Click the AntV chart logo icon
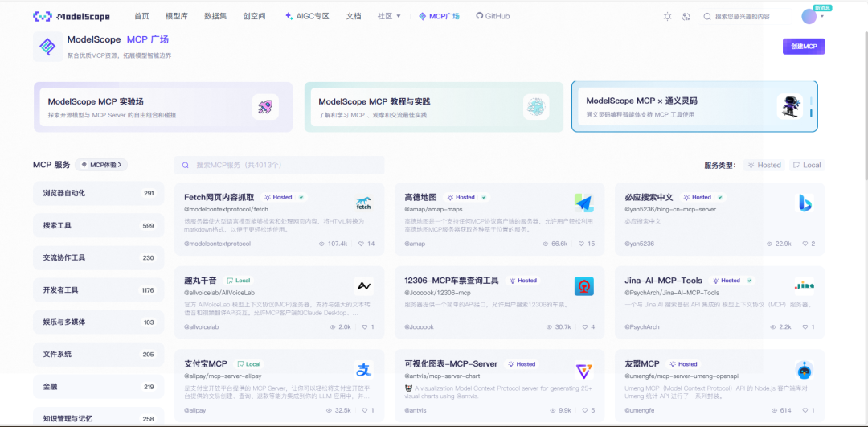This screenshot has height=427, width=868. click(584, 369)
